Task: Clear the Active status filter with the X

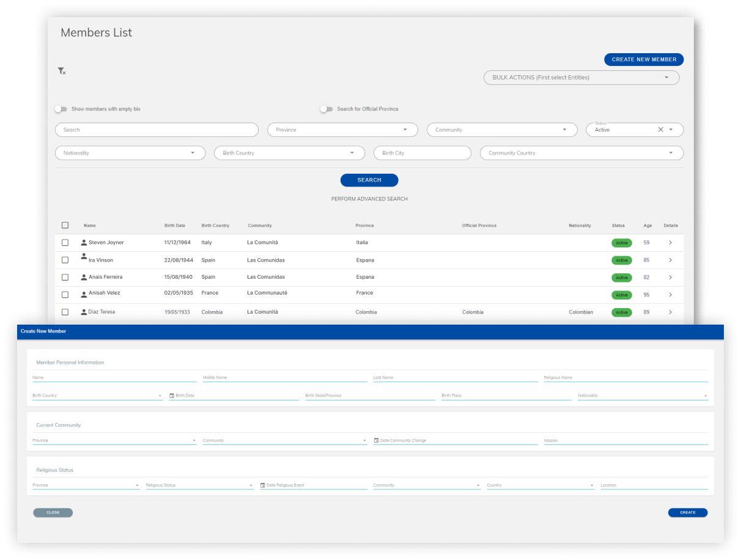Action: click(x=660, y=130)
